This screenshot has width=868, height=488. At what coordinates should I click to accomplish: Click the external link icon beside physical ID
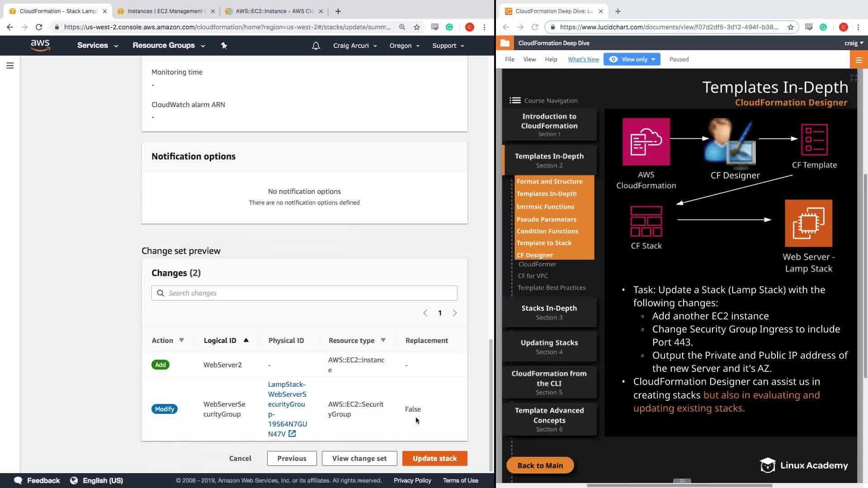(292, 434)
